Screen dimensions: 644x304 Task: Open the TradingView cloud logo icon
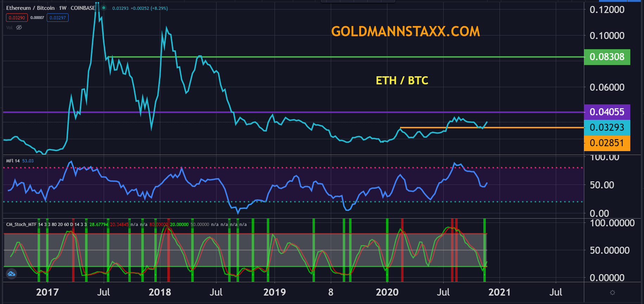(11, 273)
